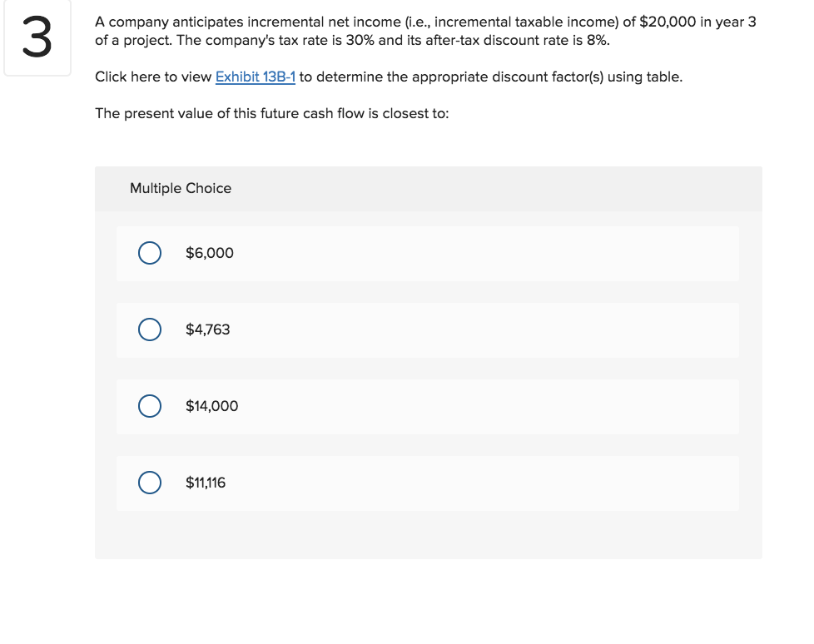Click the $11,116 answer text label
This screenshot has height=644, width=814.
click(x=204, y=483)
